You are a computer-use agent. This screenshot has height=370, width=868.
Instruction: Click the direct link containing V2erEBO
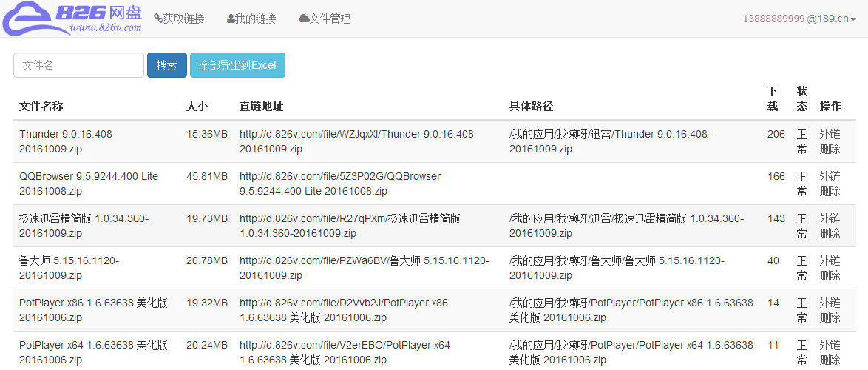pos(345,352)
